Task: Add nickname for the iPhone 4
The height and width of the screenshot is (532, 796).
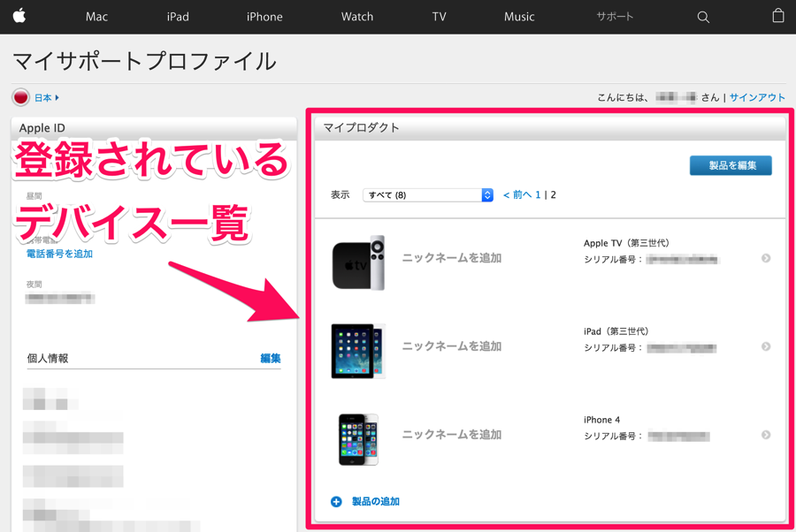Action: click(452, 435)
